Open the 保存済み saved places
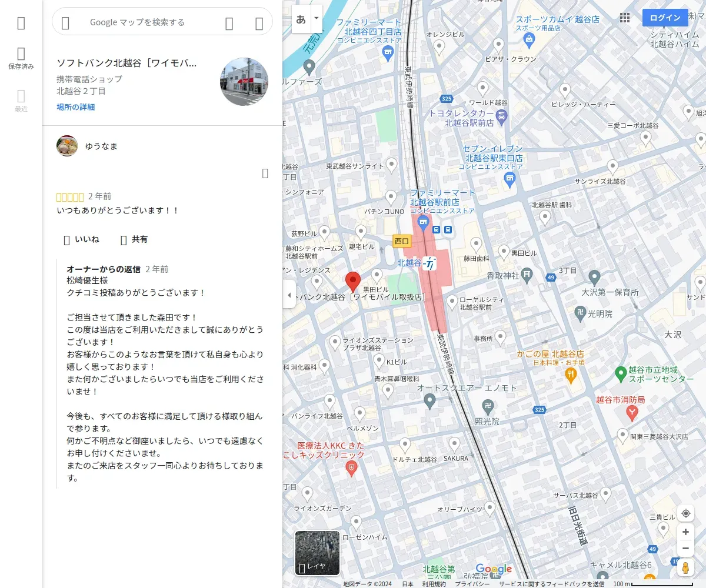This screenshot has height=588, width=706. [21, 59]
